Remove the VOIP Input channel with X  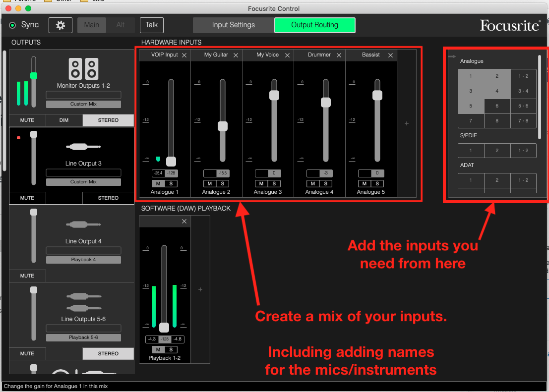click(x=184, y=56)
